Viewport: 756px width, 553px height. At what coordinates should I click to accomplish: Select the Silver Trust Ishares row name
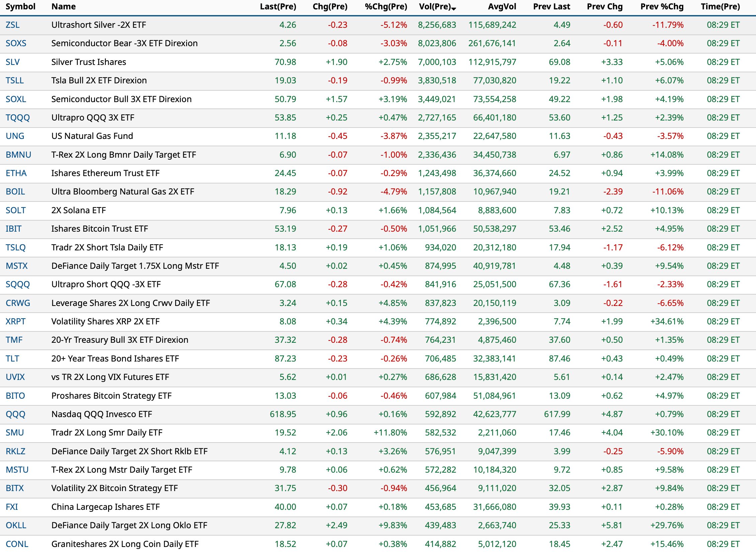point(89,62)
